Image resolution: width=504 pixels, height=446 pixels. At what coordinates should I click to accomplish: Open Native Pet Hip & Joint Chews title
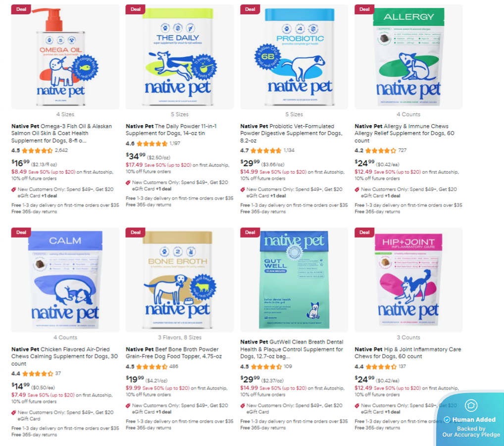click(407, 353)
